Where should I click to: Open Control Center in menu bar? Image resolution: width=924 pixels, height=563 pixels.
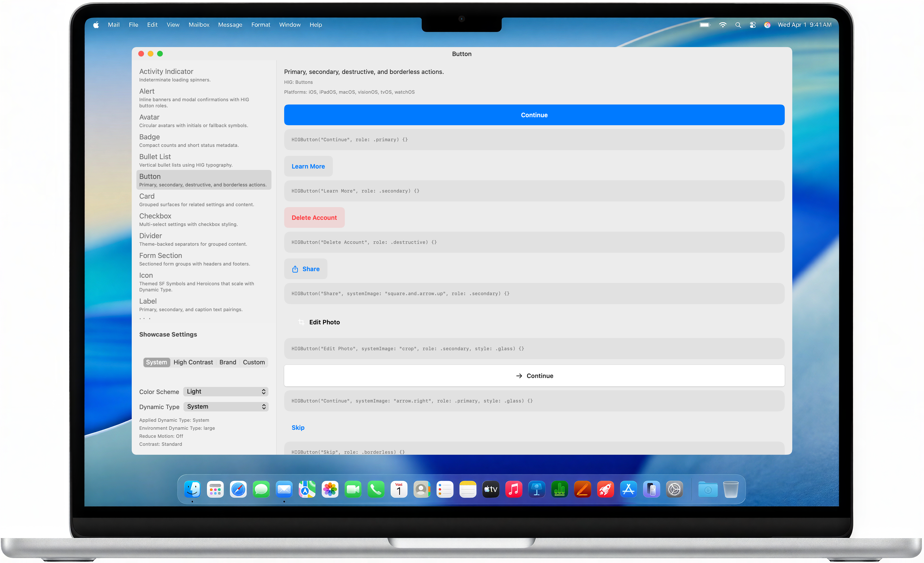pos(753,25)
